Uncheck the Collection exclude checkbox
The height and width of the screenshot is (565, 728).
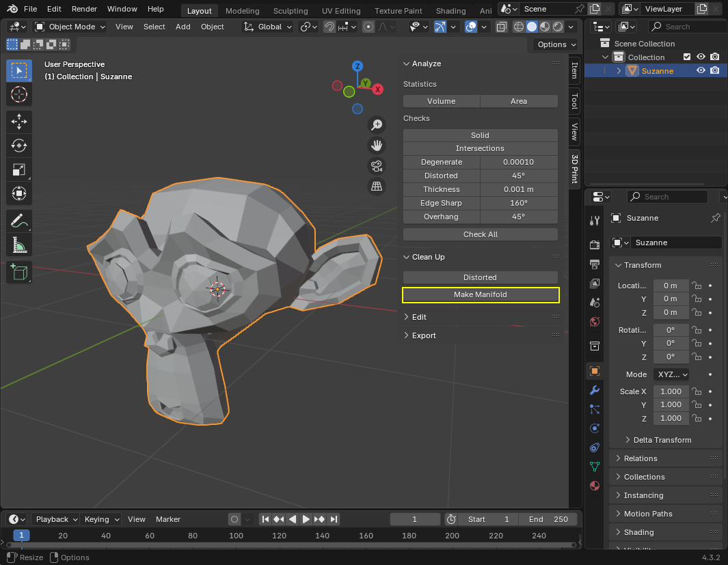[x=688, y=57]
